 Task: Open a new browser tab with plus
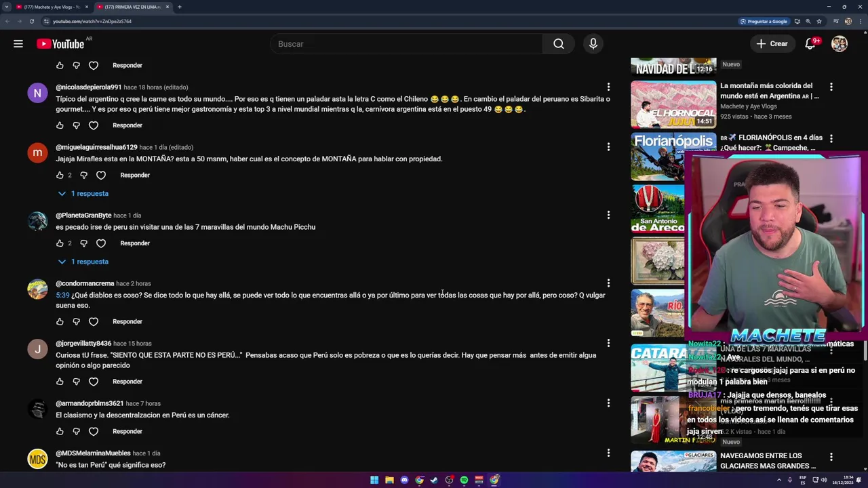coord(179,7)
